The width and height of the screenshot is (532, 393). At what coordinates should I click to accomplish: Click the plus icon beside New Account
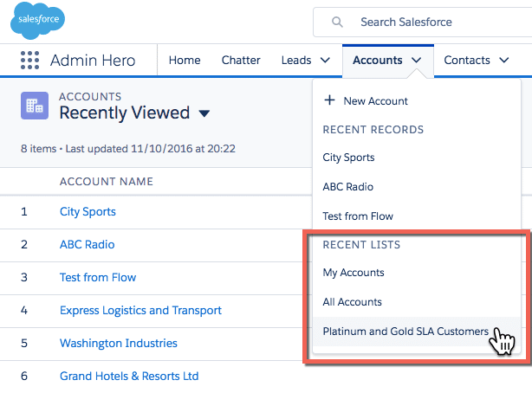[329, 100]
